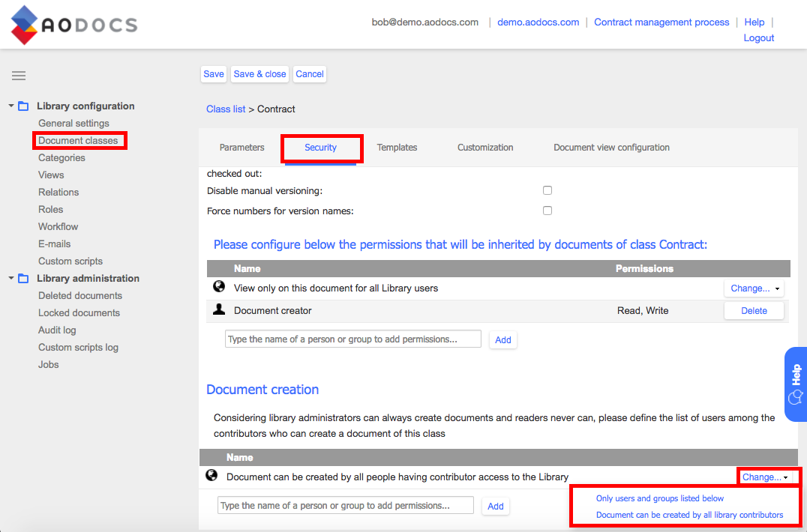Open Document classes in sidebar
The height and width of the screenshot is (532, 807).
(78, 141)
